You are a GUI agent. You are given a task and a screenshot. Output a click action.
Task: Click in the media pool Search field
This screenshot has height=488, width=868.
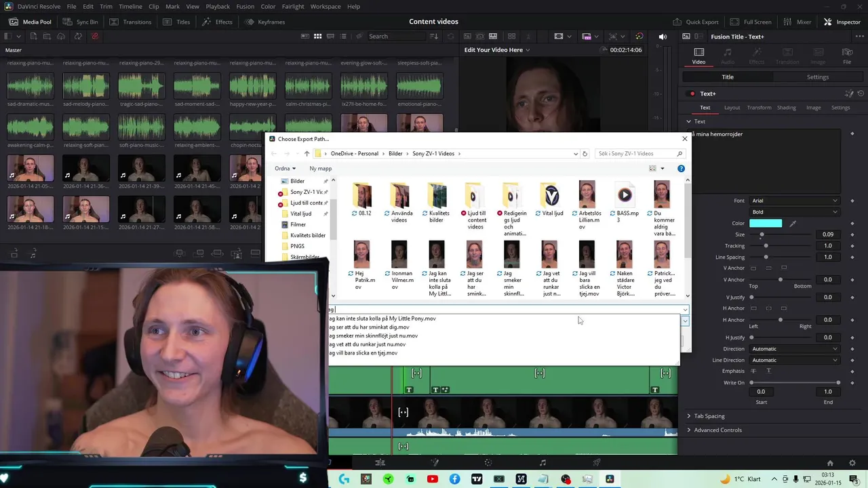[x=397, y=36]
